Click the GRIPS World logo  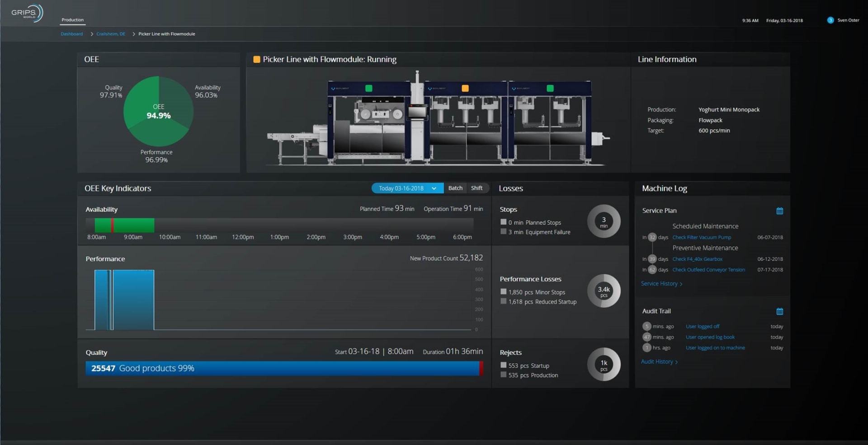click(x=27, y=13)
